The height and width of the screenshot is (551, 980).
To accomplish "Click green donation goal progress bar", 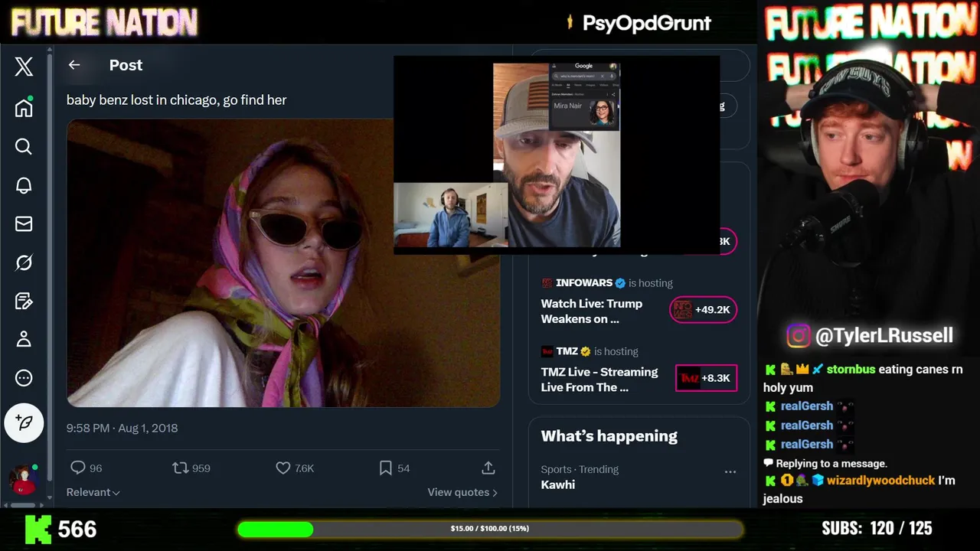I will pos(490,529).
